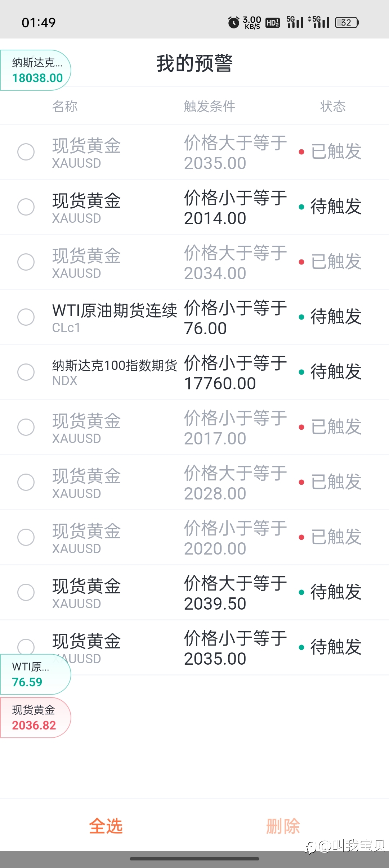Select the Nasdaq 100 17760.00 alert
This screenshot has width=389, height=868.
click(26, 372)
